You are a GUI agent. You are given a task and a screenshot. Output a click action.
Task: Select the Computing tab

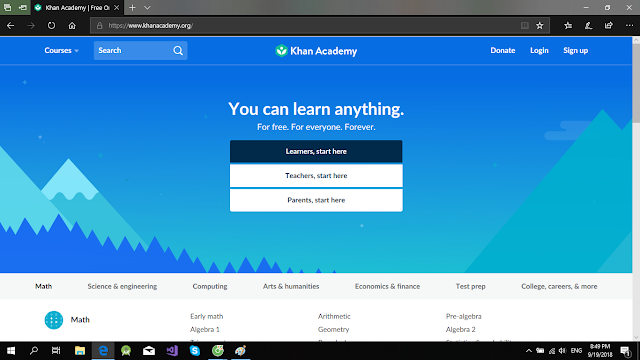pyautogui.click(x=210, y=287)
